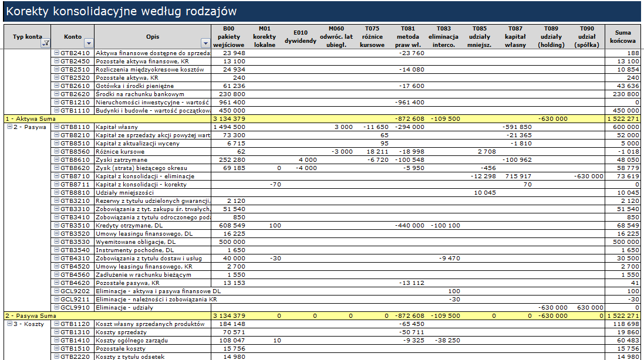Select the T075 różnice kursowe header
The image size is (644, 360).
click(x=372, y=36)
